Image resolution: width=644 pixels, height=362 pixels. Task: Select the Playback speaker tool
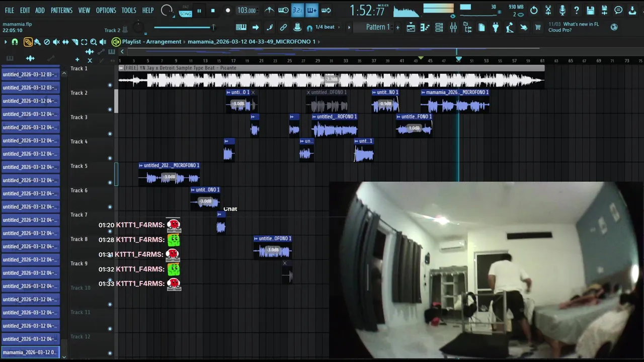(x=103, y=42)
